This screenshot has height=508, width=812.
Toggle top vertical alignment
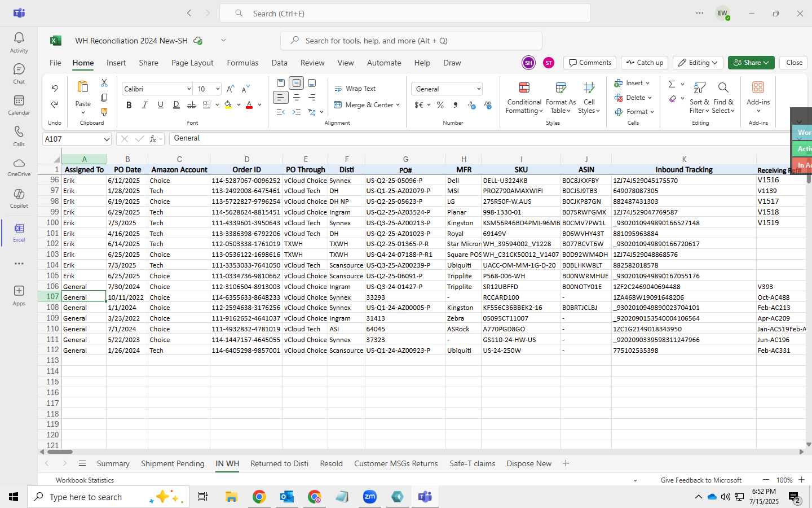point(281,83)
